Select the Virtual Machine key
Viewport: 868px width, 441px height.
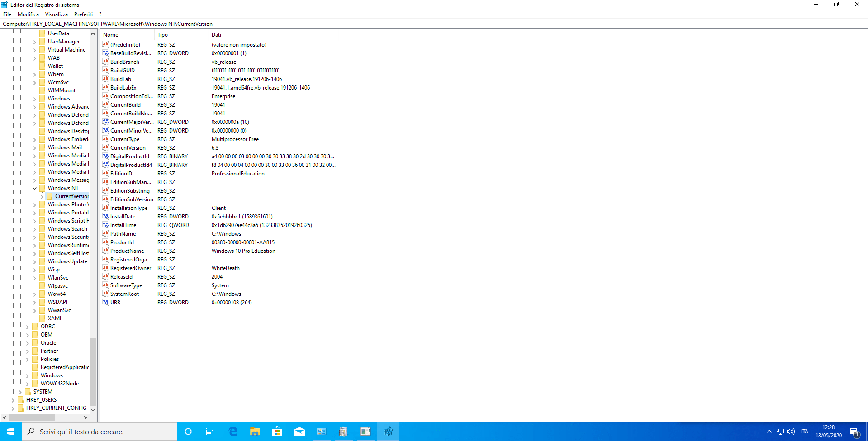tap(66, 50)
